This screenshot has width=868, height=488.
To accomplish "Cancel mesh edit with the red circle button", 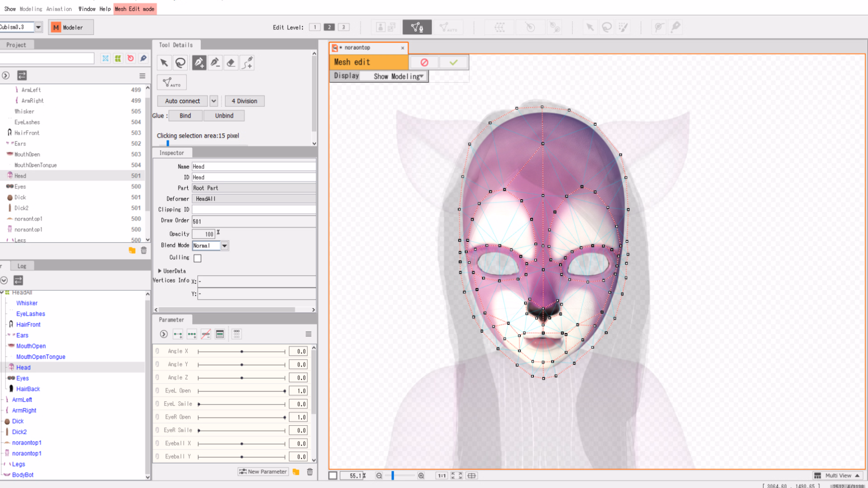I will tap(424, 62).
